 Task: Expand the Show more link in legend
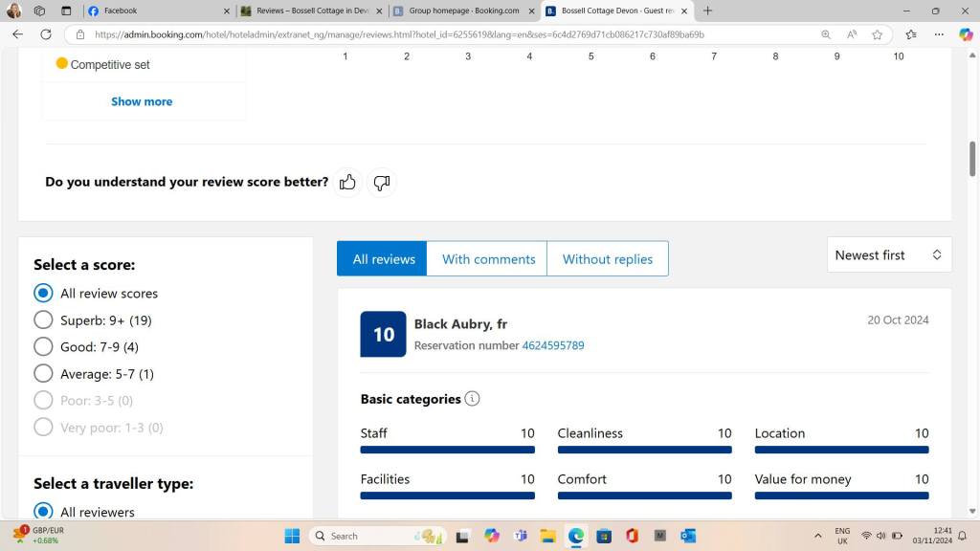142,101
